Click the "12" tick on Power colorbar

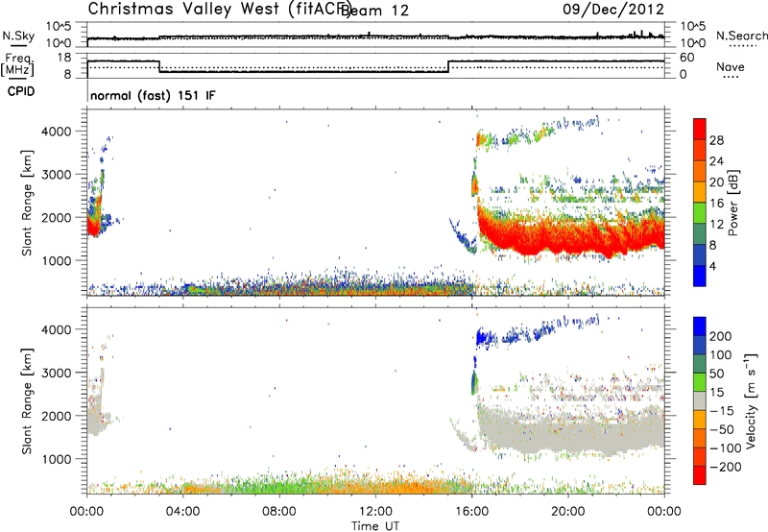point(716,225)
